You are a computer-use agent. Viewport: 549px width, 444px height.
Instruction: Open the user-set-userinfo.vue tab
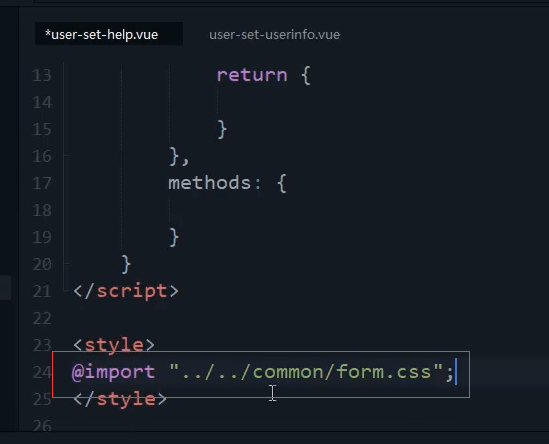coord(274,35)
